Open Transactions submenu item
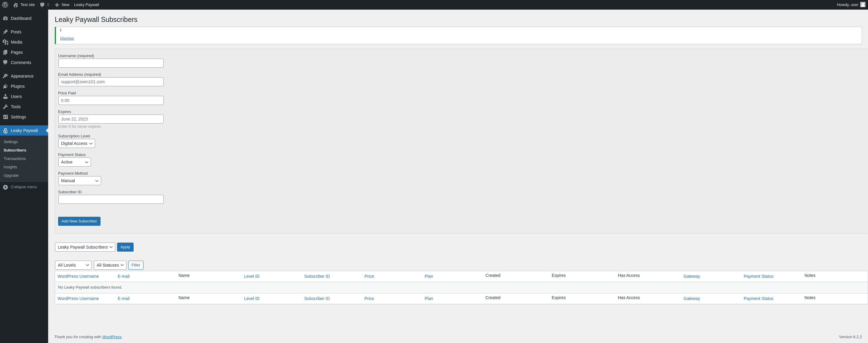Viewport: 868px width, 343px height. tap(14, 158)
